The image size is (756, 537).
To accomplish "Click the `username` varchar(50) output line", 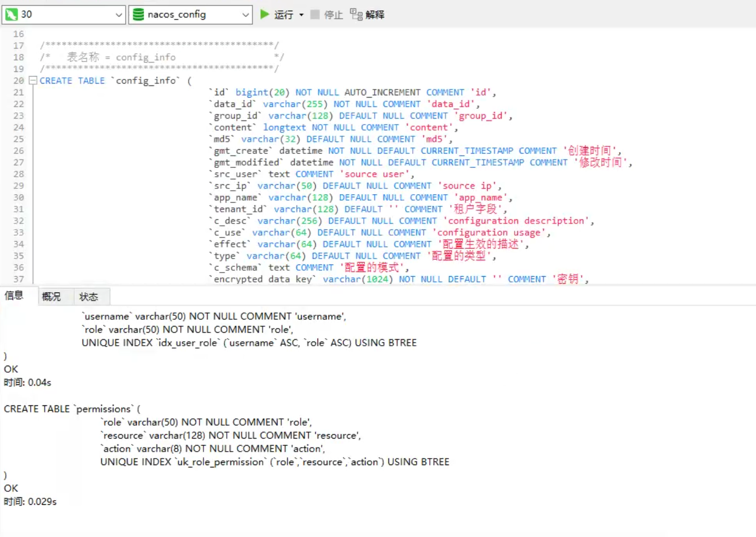I will coord(214,316).
